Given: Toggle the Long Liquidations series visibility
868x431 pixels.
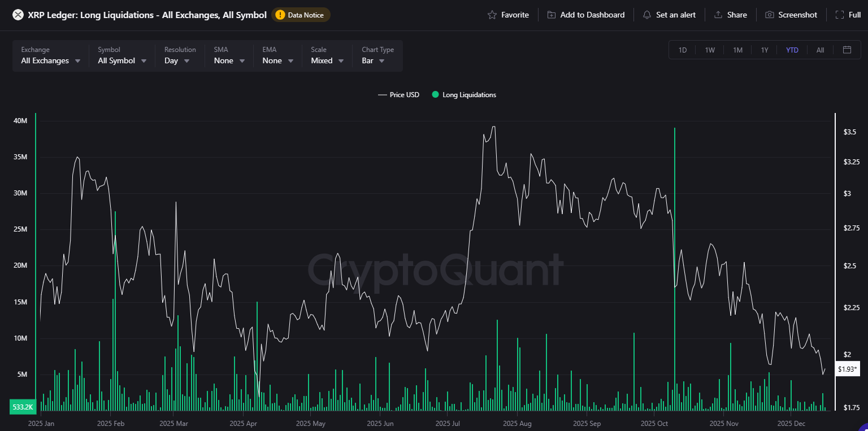Looking at the screenshot, I should pos(463,95).
